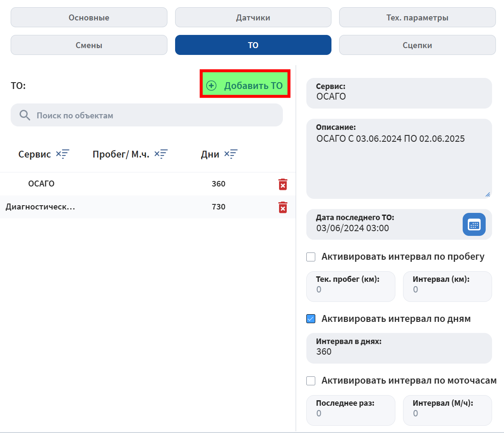
Task: Enable the engine hours interval checkbox
Action: [311, 381]
